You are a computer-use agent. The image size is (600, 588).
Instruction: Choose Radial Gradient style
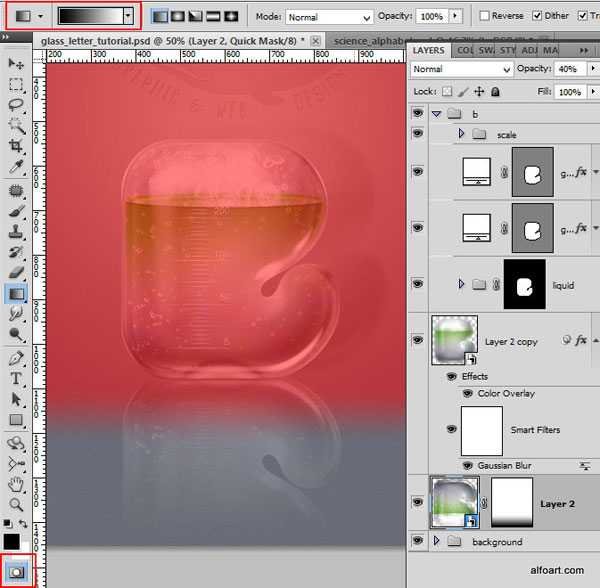[x=178, y=16]
